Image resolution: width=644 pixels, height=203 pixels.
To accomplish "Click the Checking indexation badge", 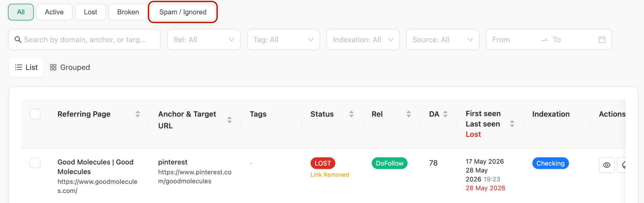I will 551,163.
